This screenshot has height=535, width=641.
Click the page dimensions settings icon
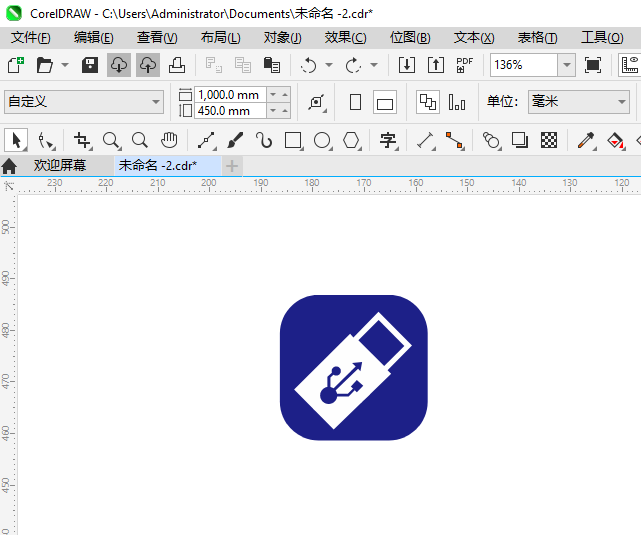[x=317, y=102]
